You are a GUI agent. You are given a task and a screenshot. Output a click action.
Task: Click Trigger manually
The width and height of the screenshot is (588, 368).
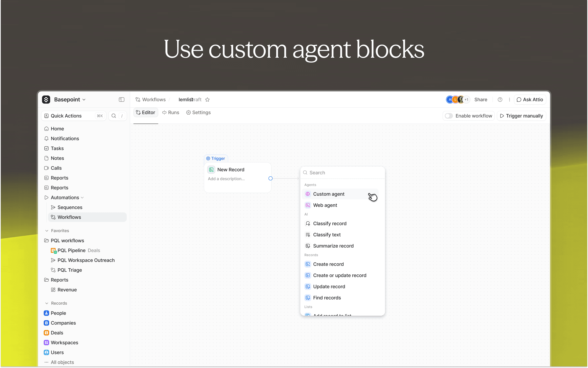[521, 116]
